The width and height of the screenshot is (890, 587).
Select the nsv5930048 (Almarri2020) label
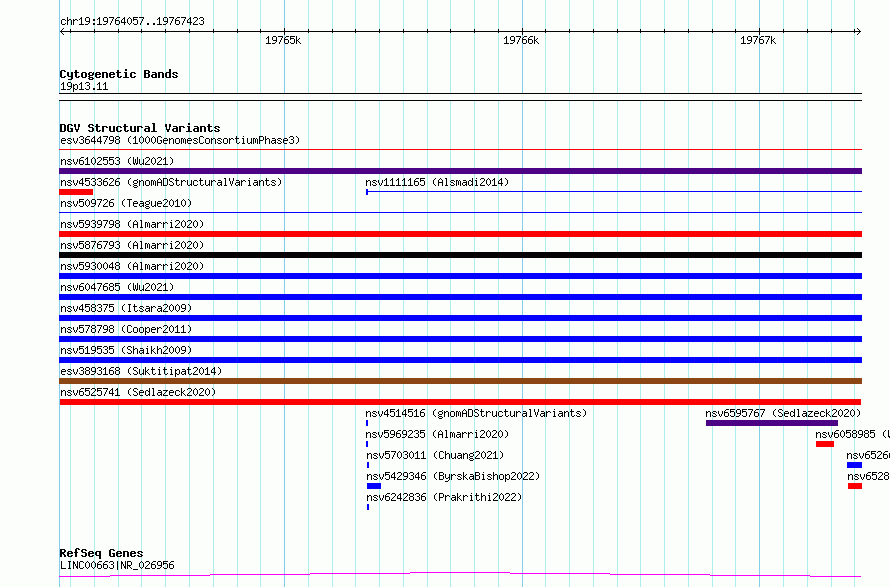coord(132,266)
